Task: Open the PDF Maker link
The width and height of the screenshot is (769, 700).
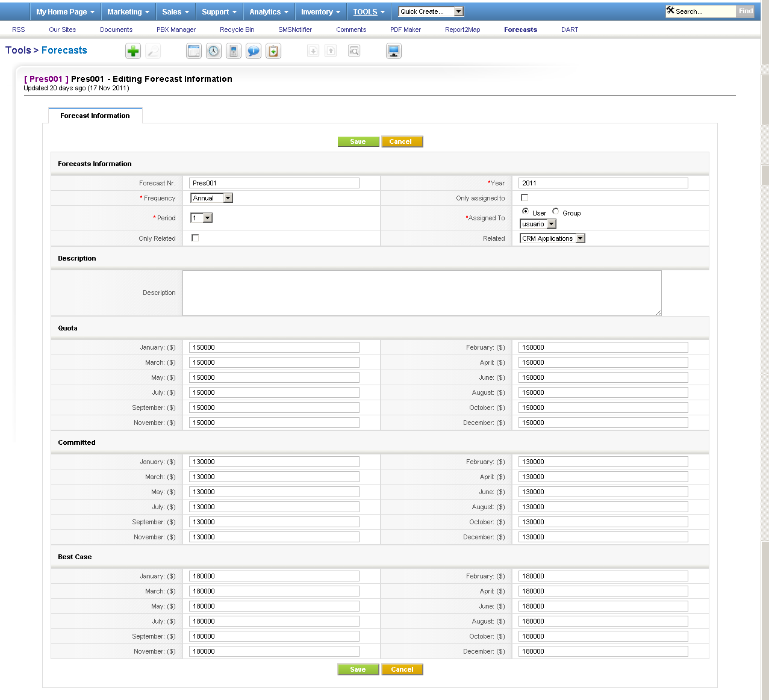Action: pyautogui.click(x=405, y=29)
